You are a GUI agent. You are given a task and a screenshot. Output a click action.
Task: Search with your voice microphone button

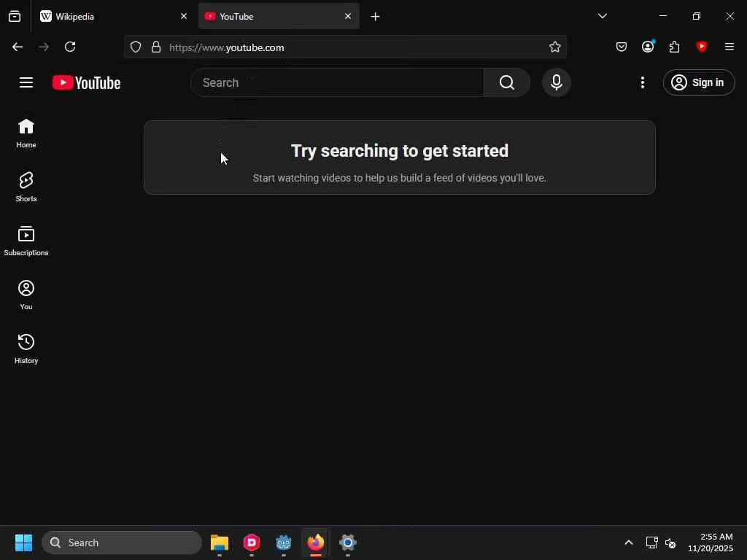pyautogui.click(x=556, y=82)
